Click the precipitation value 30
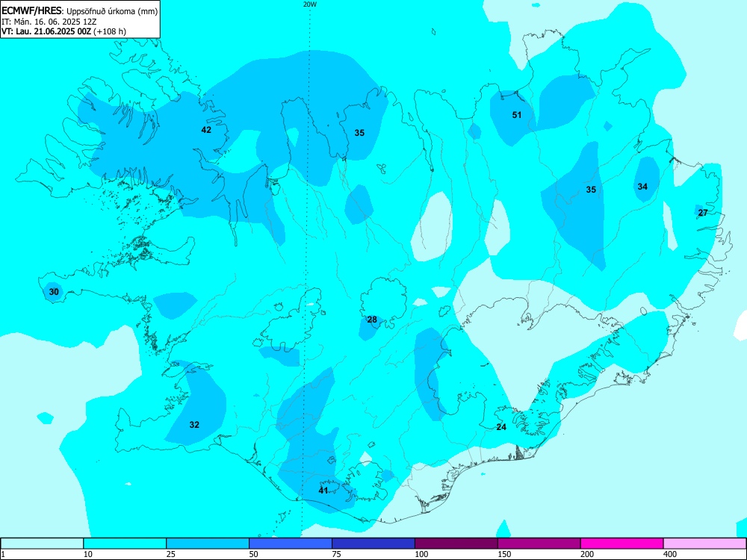The width and height of the screenshot is (747, 560). pos(55,291)
